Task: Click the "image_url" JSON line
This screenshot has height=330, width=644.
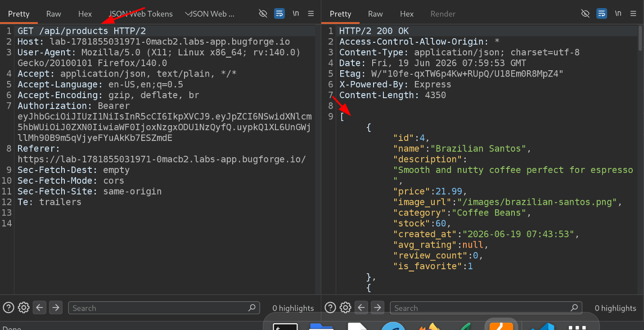Action: [x=508, y=202]
